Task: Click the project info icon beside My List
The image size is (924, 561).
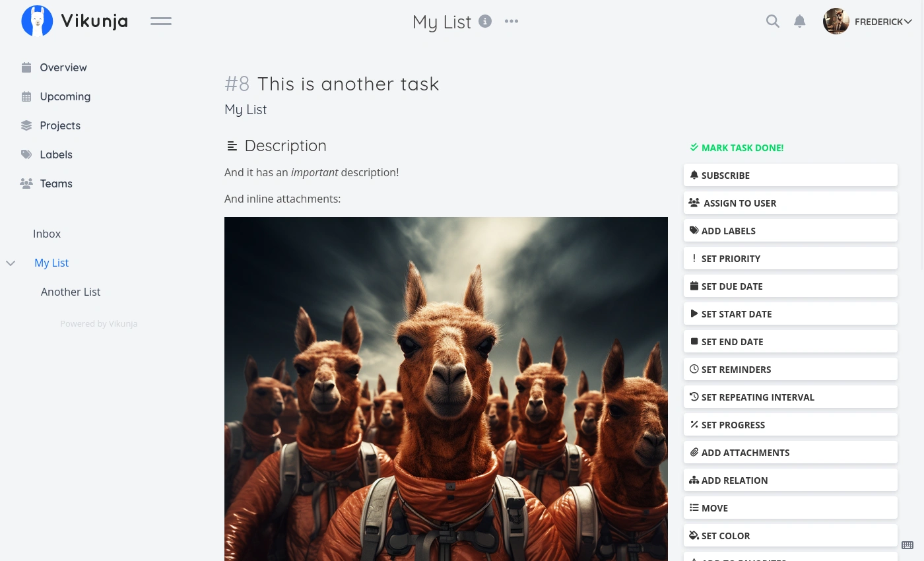Action: (485, 21)
